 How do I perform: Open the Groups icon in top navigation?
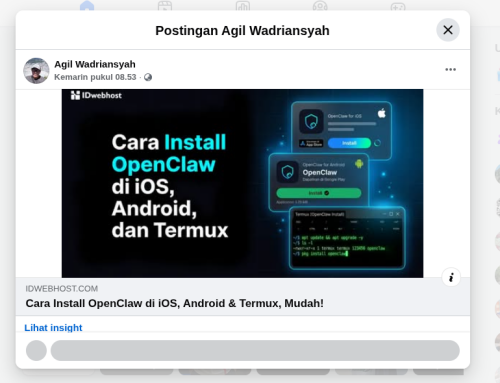[x=320, y=6]
